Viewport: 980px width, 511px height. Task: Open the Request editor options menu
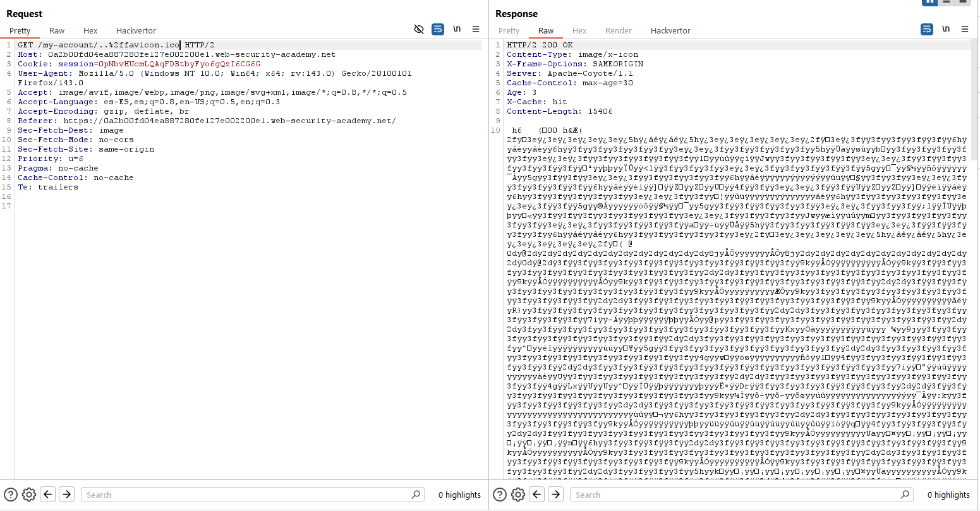pyautogui.click(x=476, y=29)
